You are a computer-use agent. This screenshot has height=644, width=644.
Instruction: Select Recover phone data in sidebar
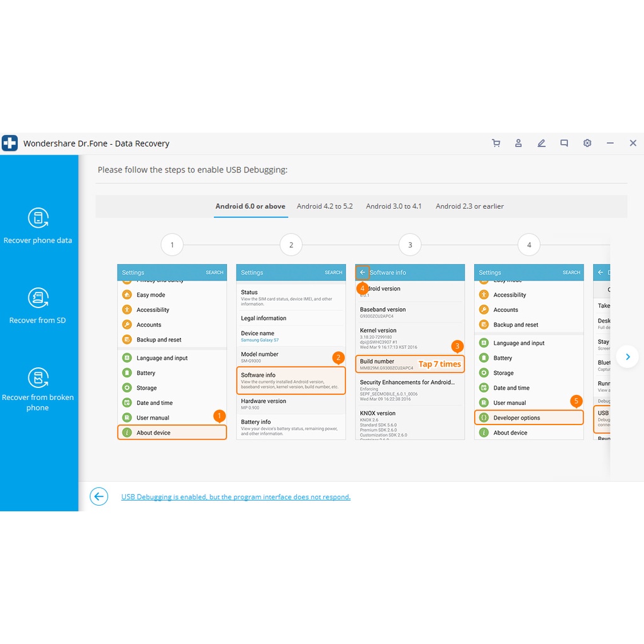click(x=38, y=226)
